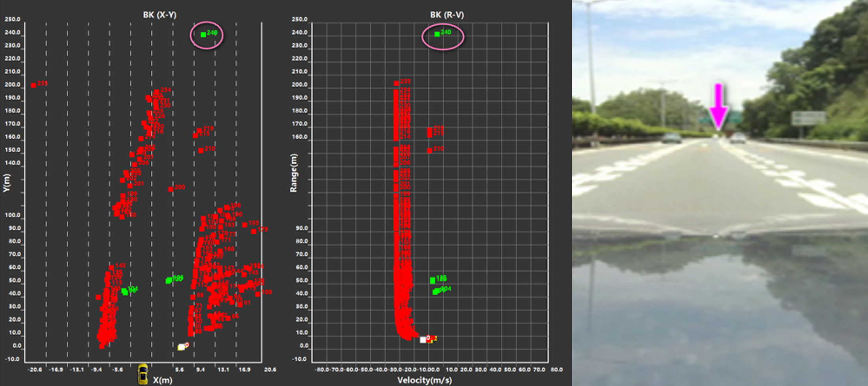Click the left-lane car in camera view
Screen dimensions: 868x386
click(x=671, y=138)
